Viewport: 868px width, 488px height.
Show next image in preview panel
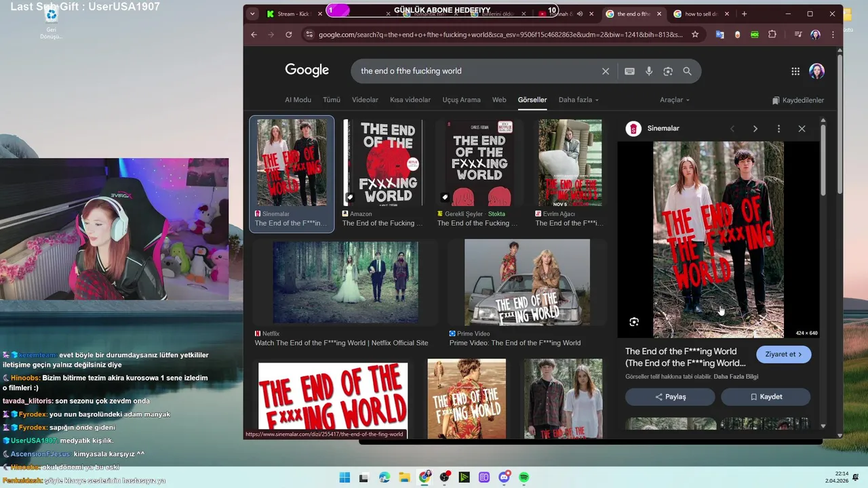tap(755, 129)
